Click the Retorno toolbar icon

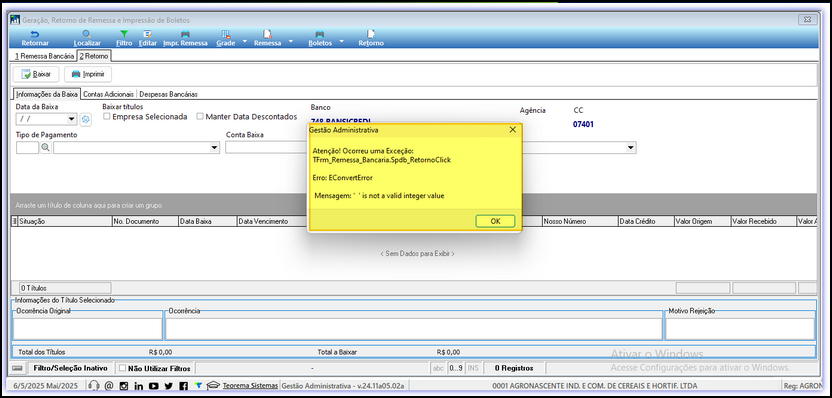point(371,34)
